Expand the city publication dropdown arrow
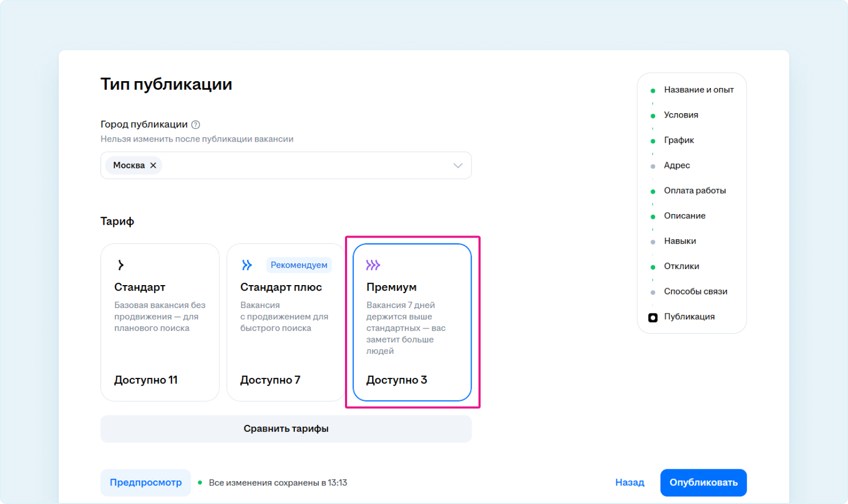The height and width of the screenshot is (504, 848). 458,166
